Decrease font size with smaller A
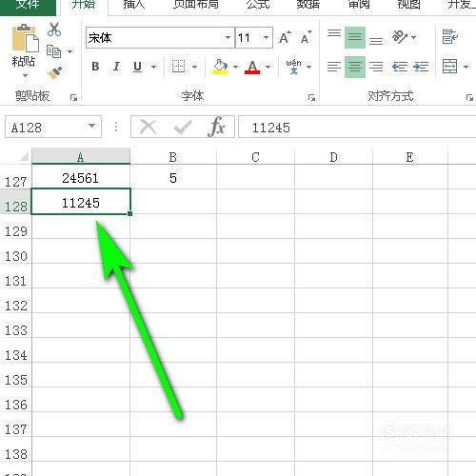The image size is (476, 476). [x=306, y=38]
